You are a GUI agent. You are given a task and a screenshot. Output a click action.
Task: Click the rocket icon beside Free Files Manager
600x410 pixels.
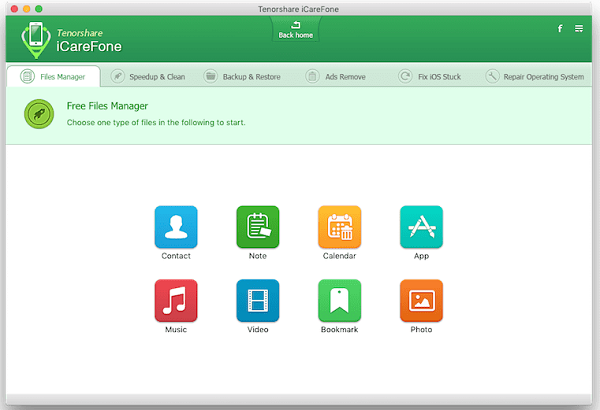coord(38,114)
